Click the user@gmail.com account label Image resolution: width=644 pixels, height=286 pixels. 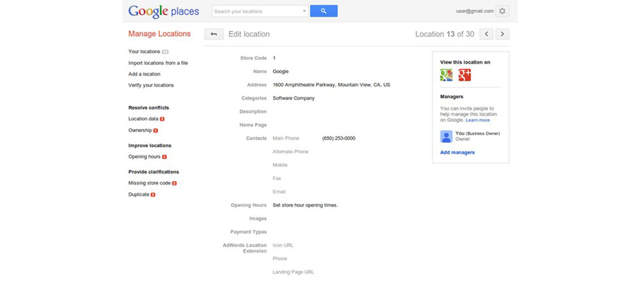474,11
